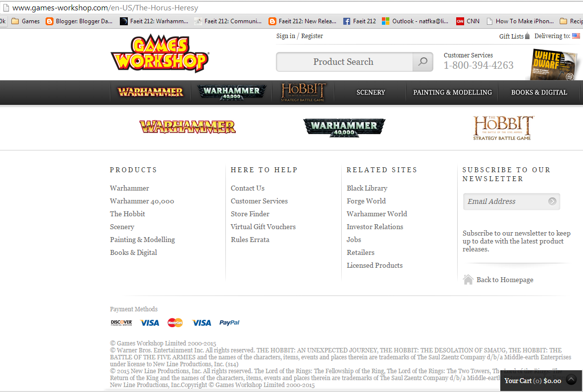
Task: Click the Sign in link
Action: [285, 36]
